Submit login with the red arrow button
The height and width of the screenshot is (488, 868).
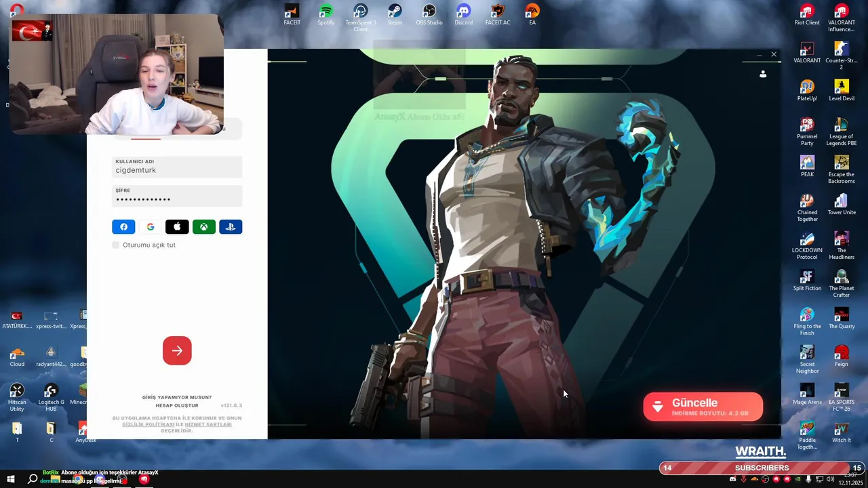[177, 350]
